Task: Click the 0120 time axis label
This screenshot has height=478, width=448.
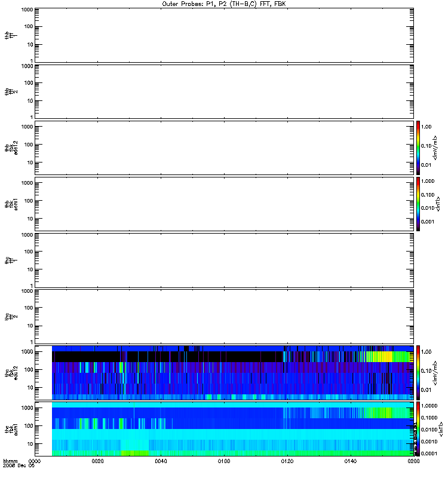Action: pos(287,461)
